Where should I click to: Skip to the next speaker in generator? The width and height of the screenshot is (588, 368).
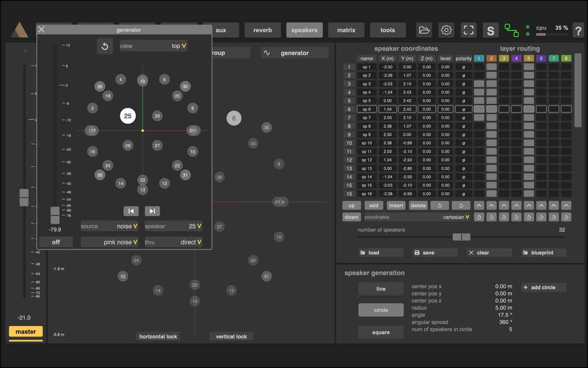tap(152, 211)
